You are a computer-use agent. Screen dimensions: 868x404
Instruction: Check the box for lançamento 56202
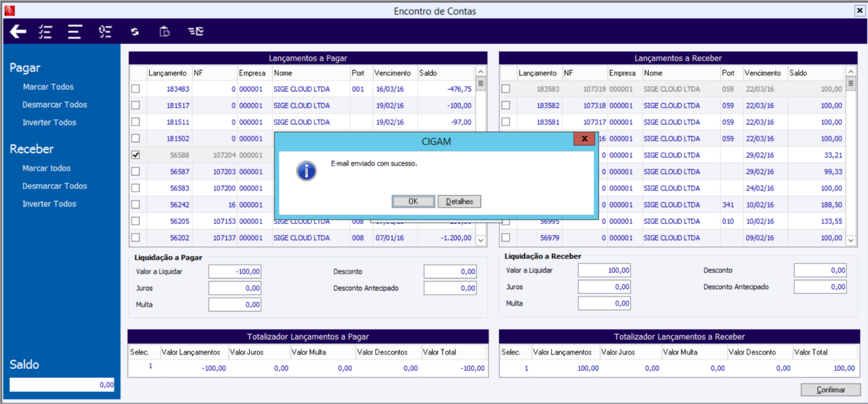point(135,237)
